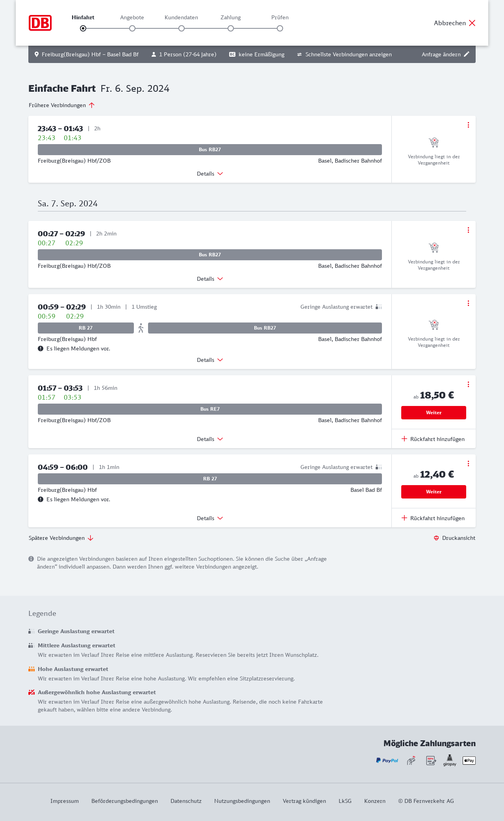Open three-dot menu for 04:59 connection
Viewport: 504px width, 821px height.
click(468, 463)
